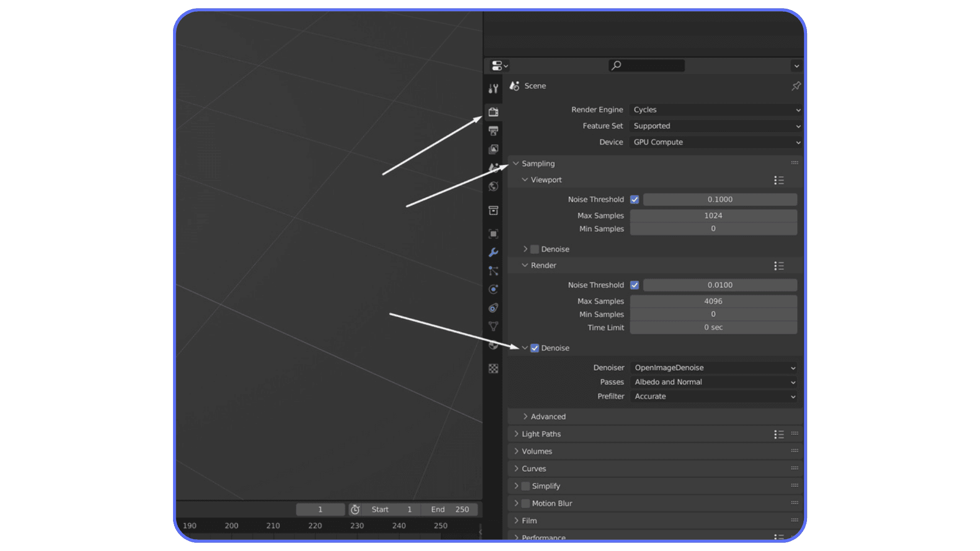
Task: Open the Tool settings properties tab
Action: coord(493,88)
